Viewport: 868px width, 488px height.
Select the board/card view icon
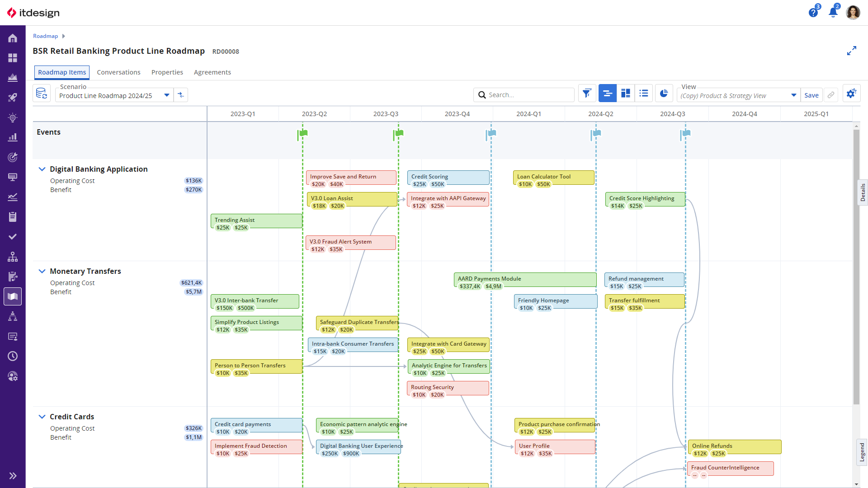click(626, 94)
